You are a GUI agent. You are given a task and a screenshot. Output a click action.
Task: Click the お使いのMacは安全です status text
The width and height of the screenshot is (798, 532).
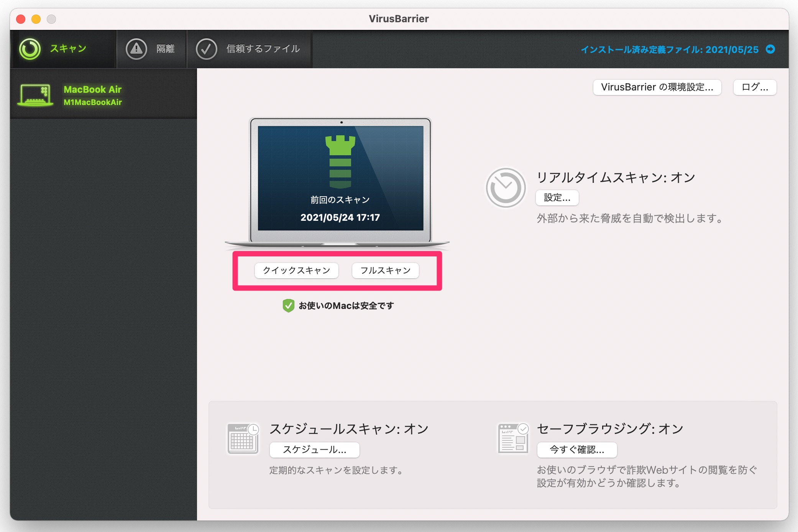[x=346, y=305]
